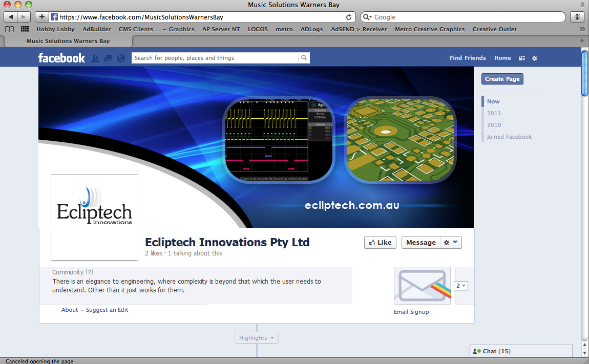Screen dimensions: 589x364
Task: Open LOGOS bookmark
Action: pos(258,29)
